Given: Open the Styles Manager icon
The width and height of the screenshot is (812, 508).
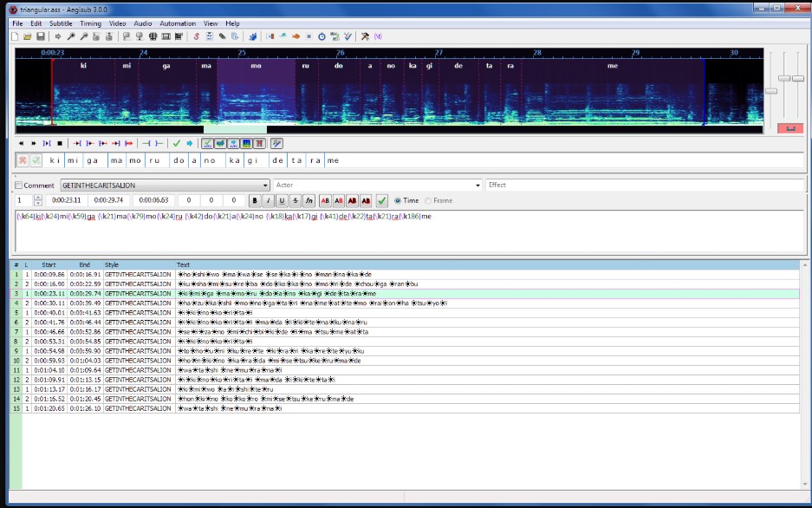Looking at the screenshot, I should coord(196,36).
